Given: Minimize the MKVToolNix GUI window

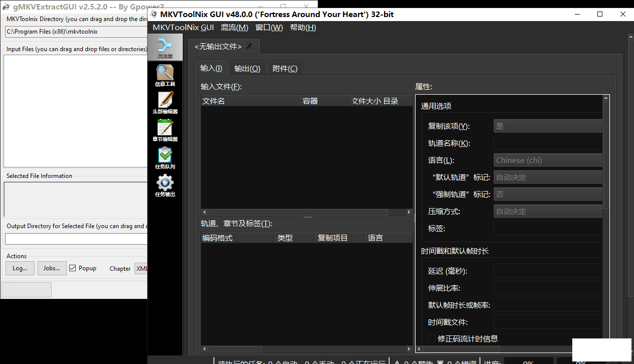Looking at the screenshot, I should 576,14.
